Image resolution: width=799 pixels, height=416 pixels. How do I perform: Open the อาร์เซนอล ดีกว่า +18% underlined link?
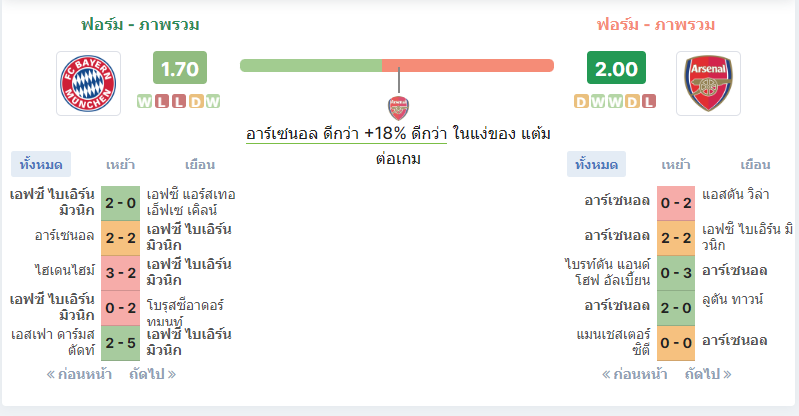[347, 134]
